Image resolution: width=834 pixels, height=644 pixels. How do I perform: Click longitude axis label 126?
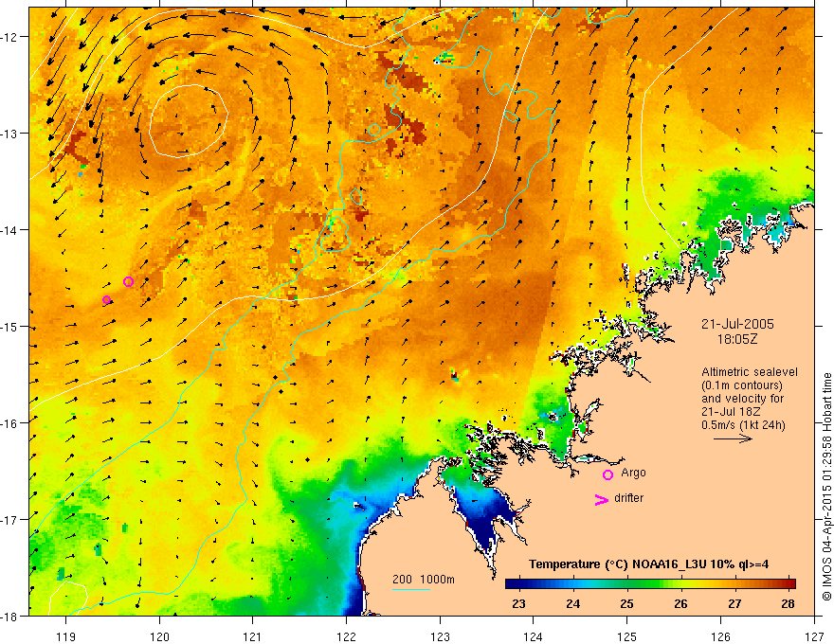(x=720, y=636)
